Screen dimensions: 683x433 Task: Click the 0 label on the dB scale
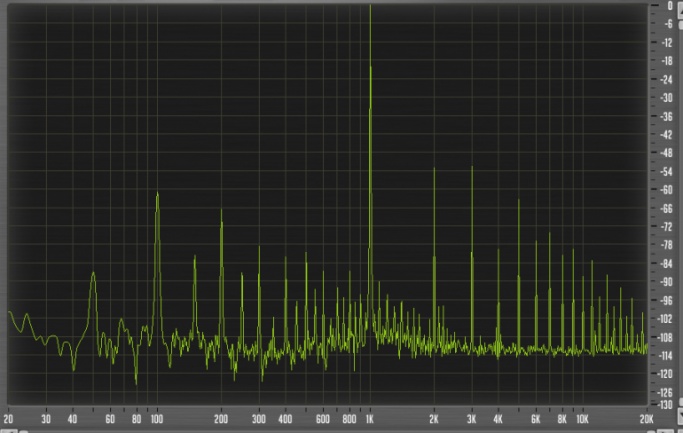668,6
